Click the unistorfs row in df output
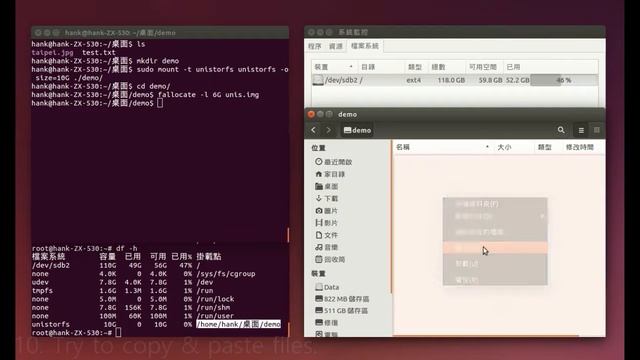640x360 pixels. coord(156,324)
